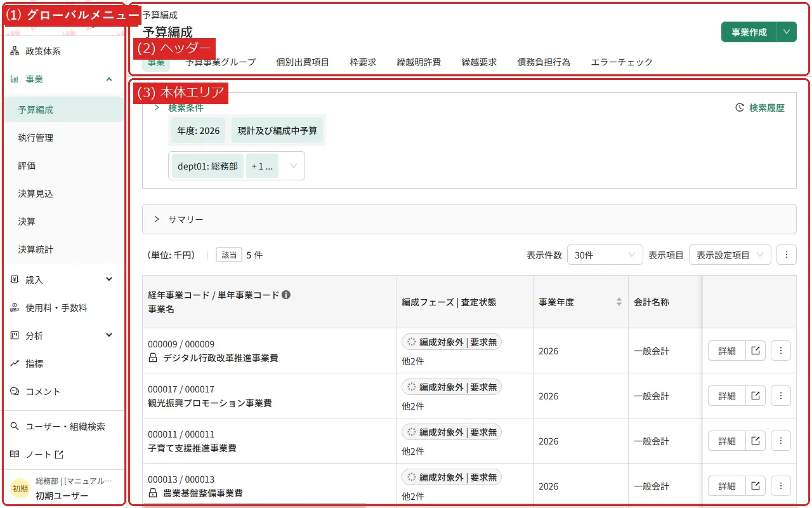The width and height of the screenshot is (812, 508).
Task: Click the 現計及び編成中予算 filter chip
Action: (x=277, y=130)
